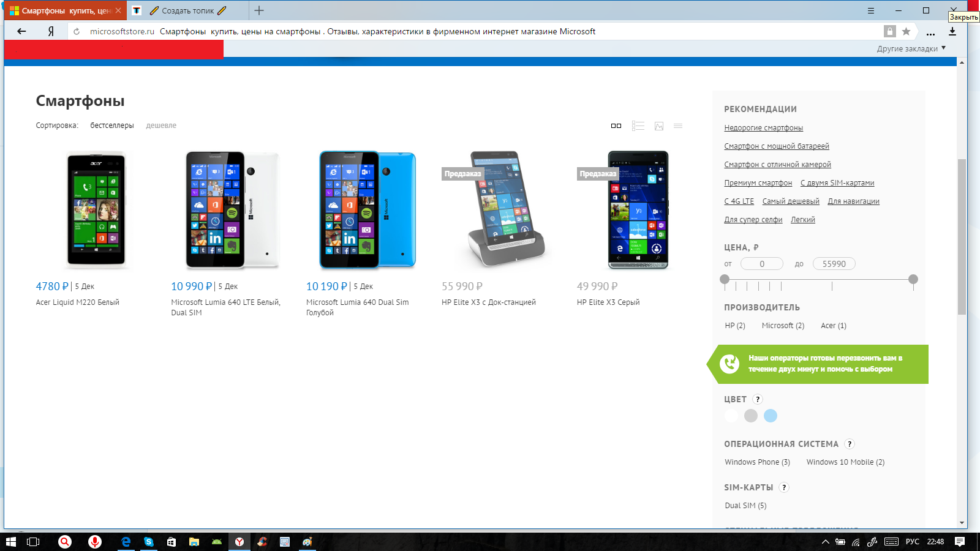Viewport: 980px width, 551px height.
Task: Open 'С 4G LTE' recommendation
Action: coord(739,201)
